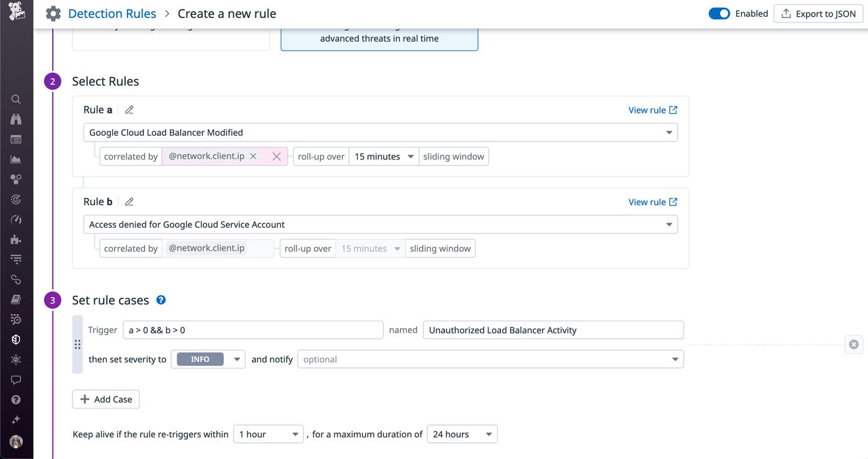Open help tooltip next to Set rule cases
Image resolution: width=868 pixels, height=459 pixels.
pyautogui.click(x=161, y=300)
